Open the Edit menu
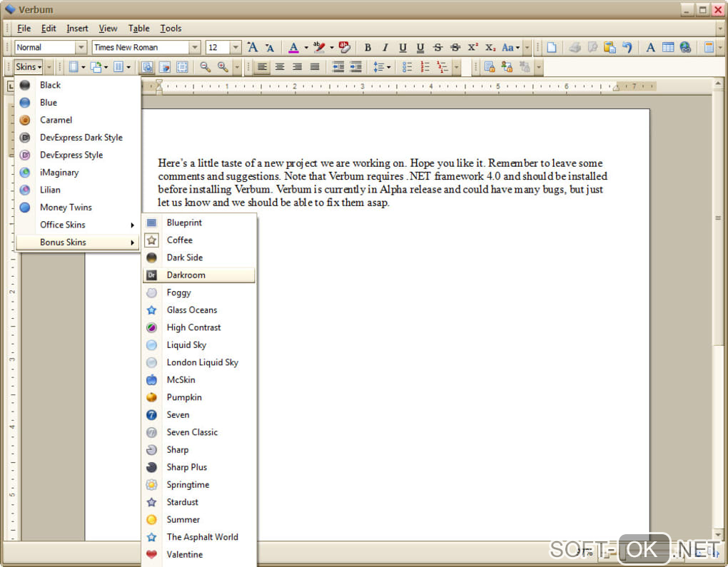 49,29
